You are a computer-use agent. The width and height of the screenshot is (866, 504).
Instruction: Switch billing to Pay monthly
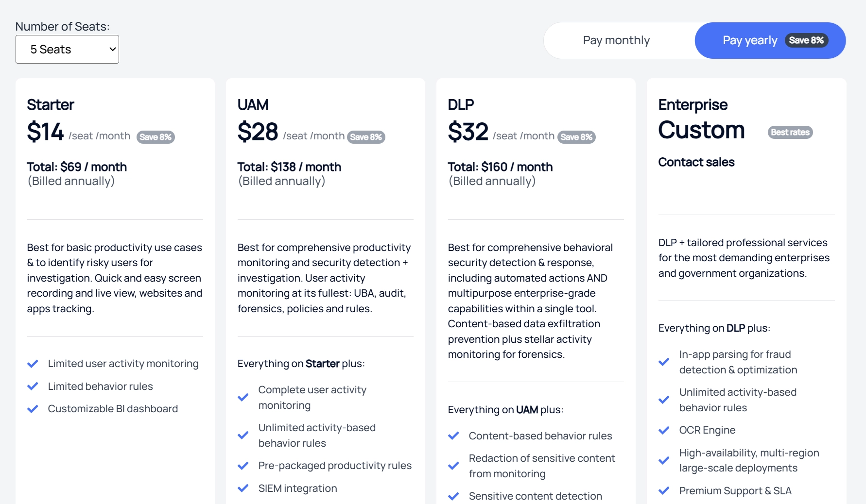[x=616, y=40]
